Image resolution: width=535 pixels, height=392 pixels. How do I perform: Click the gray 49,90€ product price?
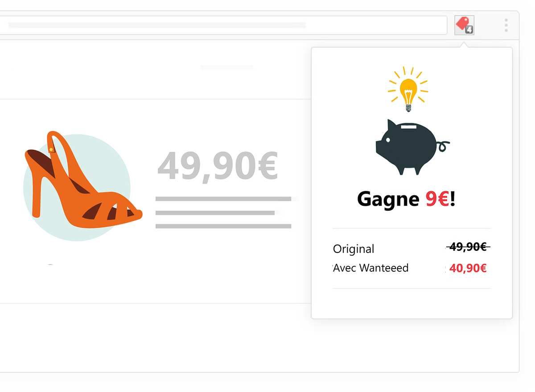[x=218, y=166]
